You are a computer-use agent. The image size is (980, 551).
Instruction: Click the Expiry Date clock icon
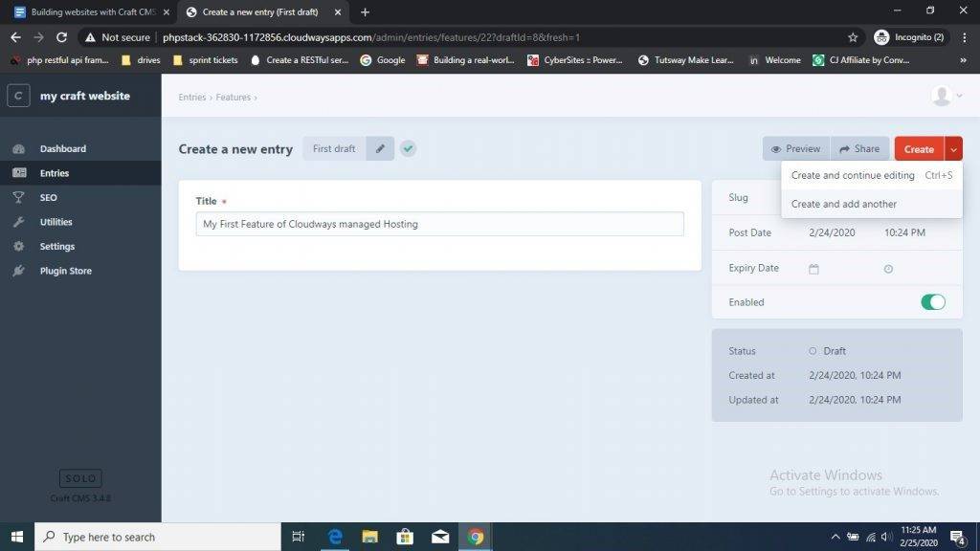click(888, 269)
